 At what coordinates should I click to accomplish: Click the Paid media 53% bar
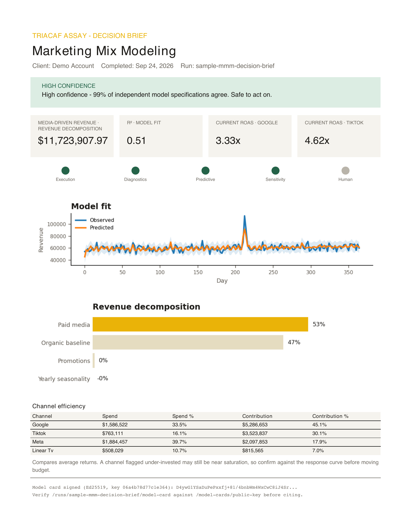pos(200,324)
